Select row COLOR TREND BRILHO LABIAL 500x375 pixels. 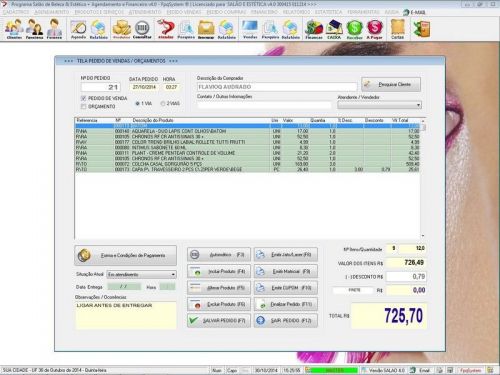click(x=247, y=142)
